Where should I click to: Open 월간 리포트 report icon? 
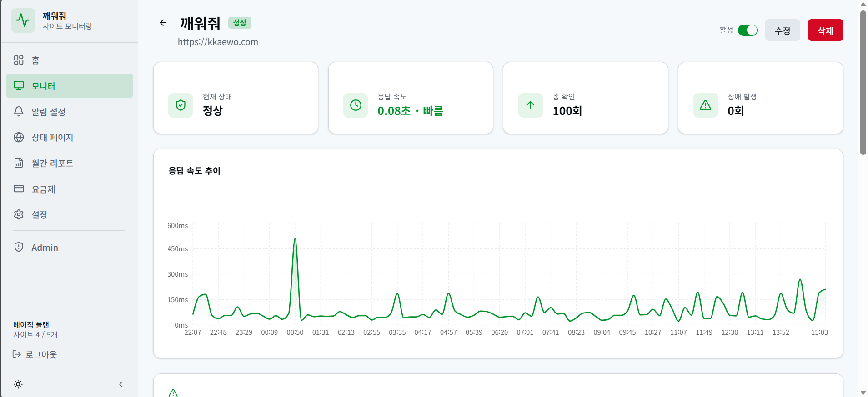19,163
